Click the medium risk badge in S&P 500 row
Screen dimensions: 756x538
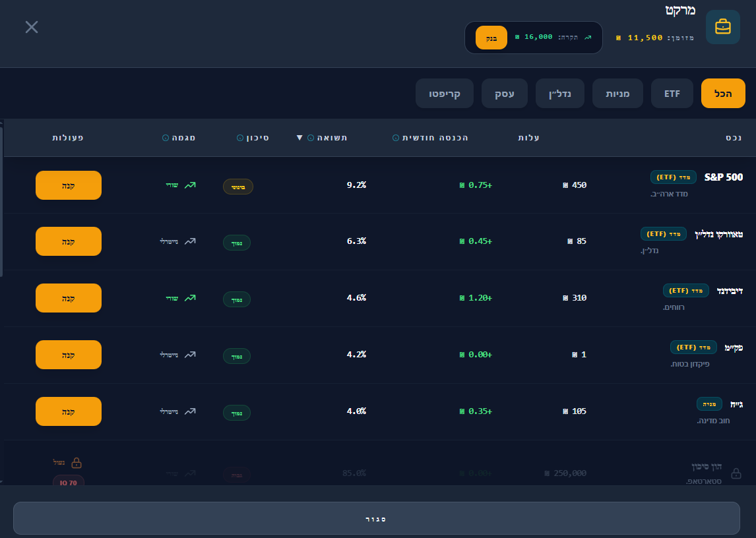click(x=238, y=187)
